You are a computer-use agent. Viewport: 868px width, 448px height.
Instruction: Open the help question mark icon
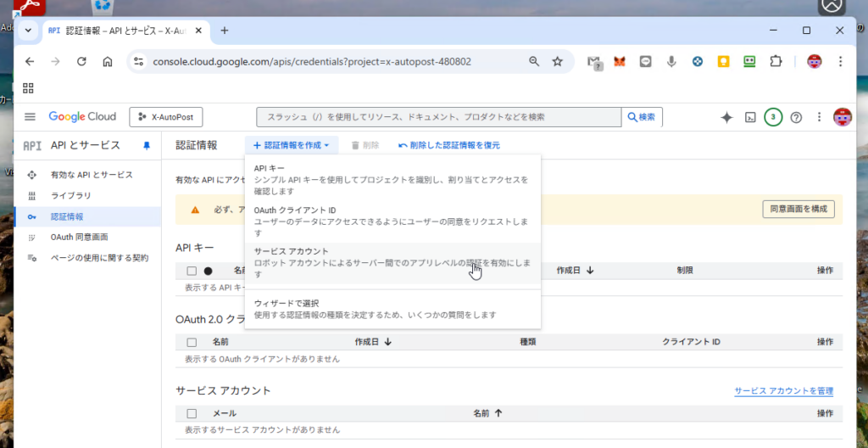pyautogui.click(x=796, y=117)
